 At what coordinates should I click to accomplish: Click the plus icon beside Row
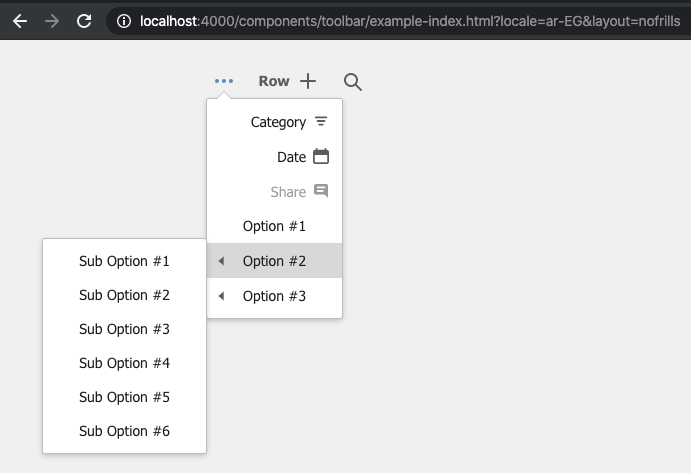(x=308, y=81)
